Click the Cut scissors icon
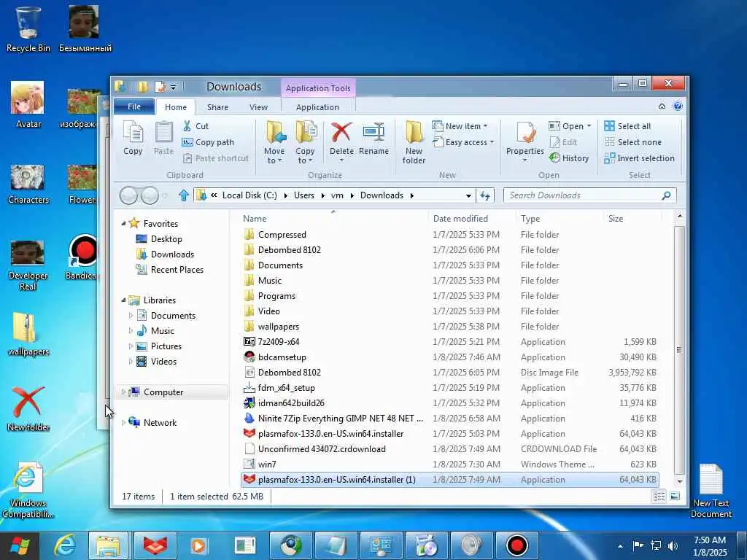The width and height of the screenshot is (747, 560). tap(187, 126)
